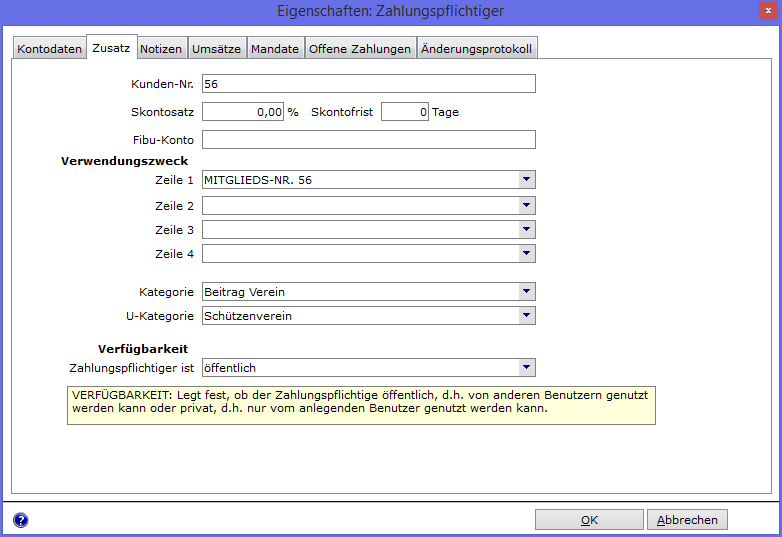Screen dimensions: 782x537
Task: Click the MITGLIEDS-NR. 56 text in Zeile 1
Action: coord(258,180)
